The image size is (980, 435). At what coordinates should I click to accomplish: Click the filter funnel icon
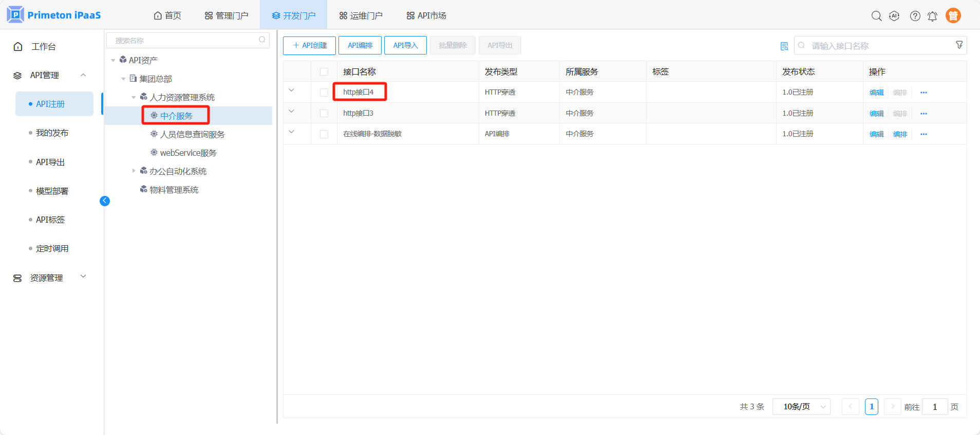pos(959,45)
